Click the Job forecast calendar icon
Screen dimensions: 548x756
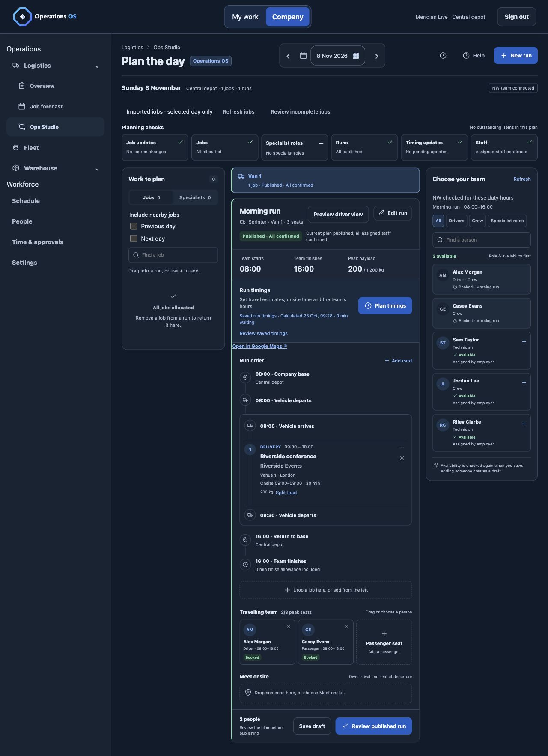(22, 107)
